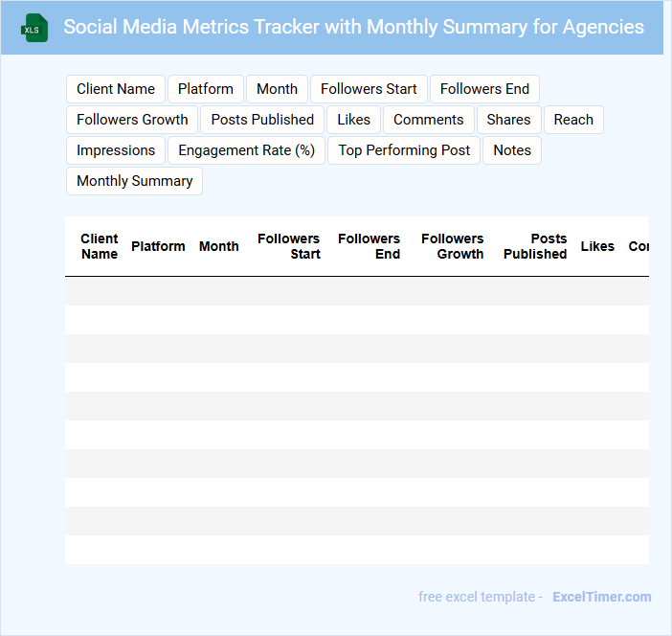Screen dimensions: 672x636
Task: Open the ExcelTimer.com link
Action: point(601,597)
